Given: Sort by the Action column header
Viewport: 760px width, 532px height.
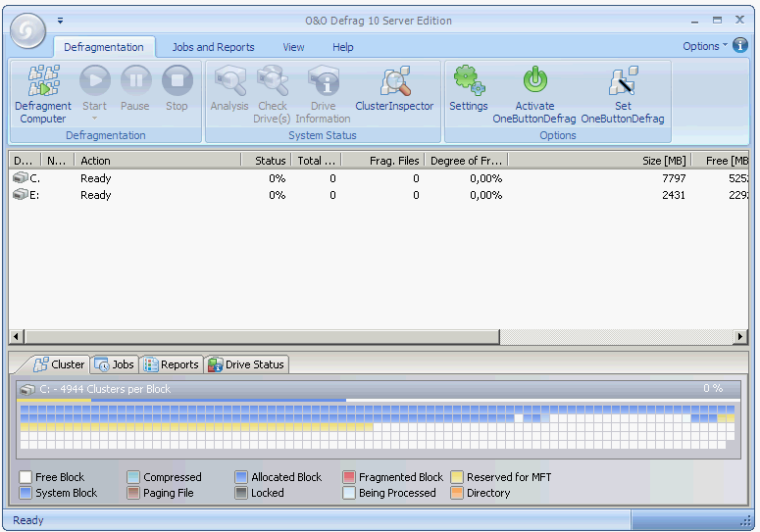Looking at the screenshot, I should [x=158, y=161].
